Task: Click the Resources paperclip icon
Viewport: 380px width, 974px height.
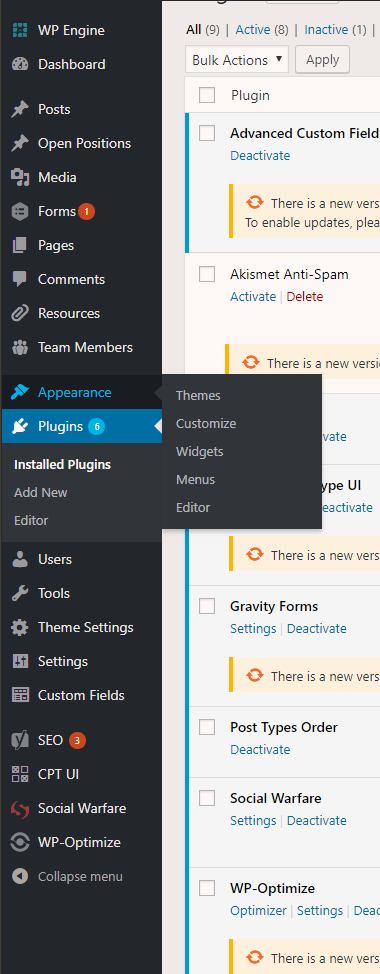Action: tap(20, 313)
